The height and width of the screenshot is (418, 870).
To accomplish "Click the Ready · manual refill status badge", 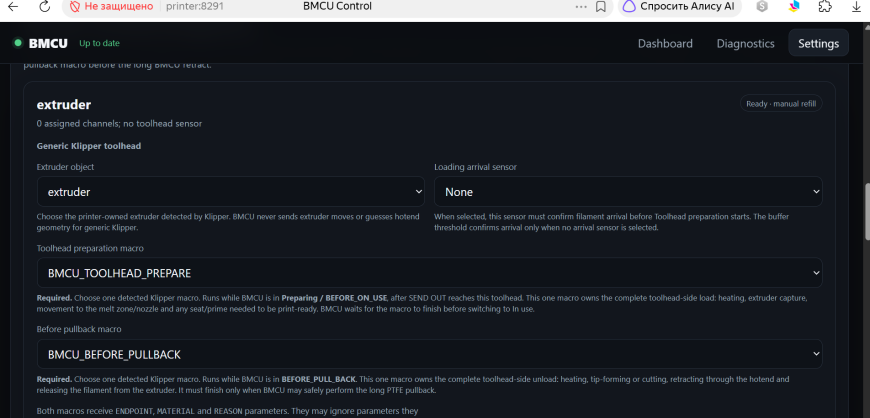I will (x=781, y=104).
